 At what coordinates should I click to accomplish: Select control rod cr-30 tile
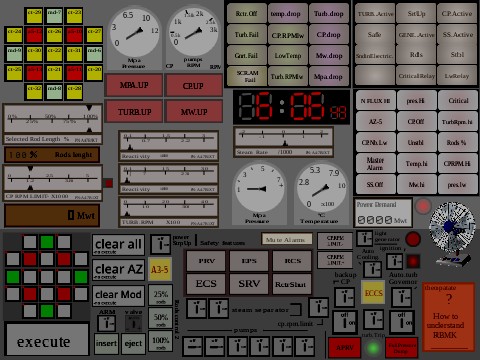(x=34, y=54)
